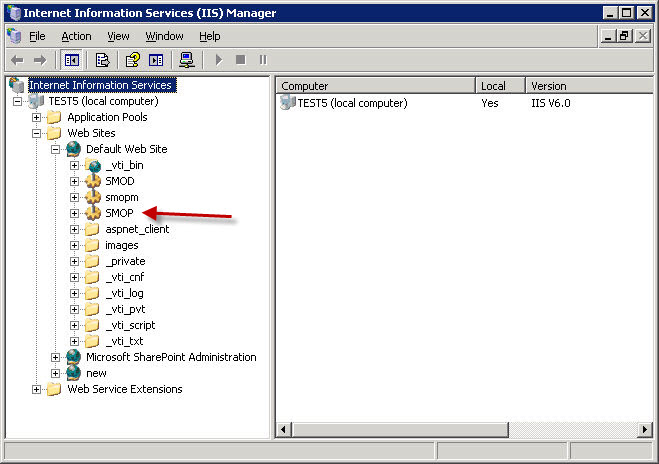659x464 pixels.
Task: Minimize the inner MMC child window
Action: (608, 36)
